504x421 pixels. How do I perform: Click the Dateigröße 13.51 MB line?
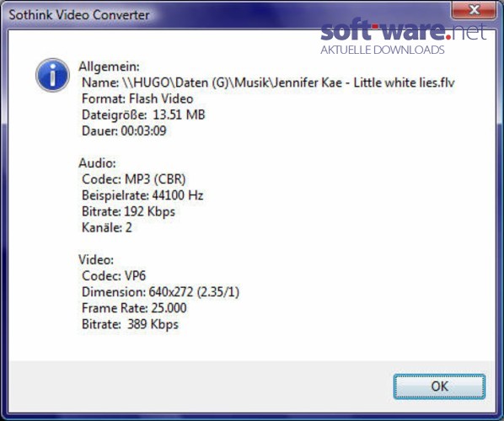tap(143, 115)
